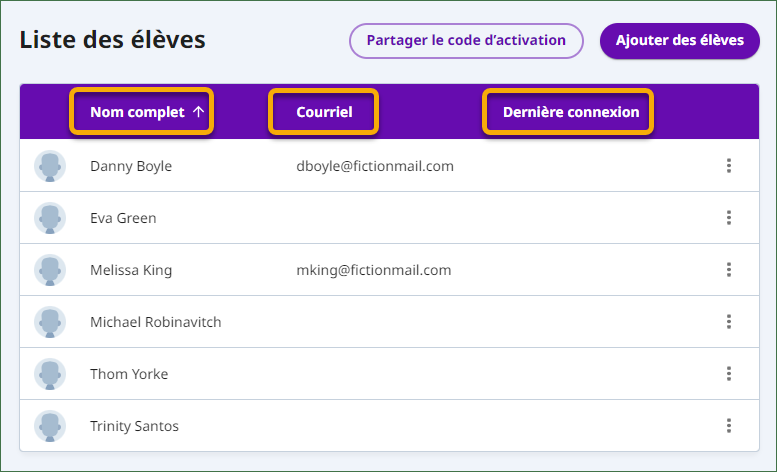Image resolution: width=777 pixels, height=472 pixels.
Task: Open the three-dot menu for Thom Yorke
Action: (x=728, y=373)
